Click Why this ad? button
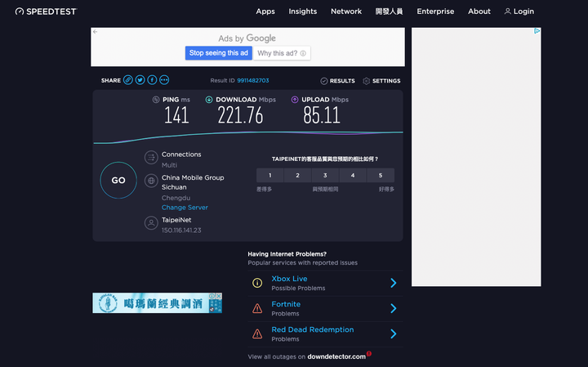Screen dimensions: 588x367 pos(282,53)
